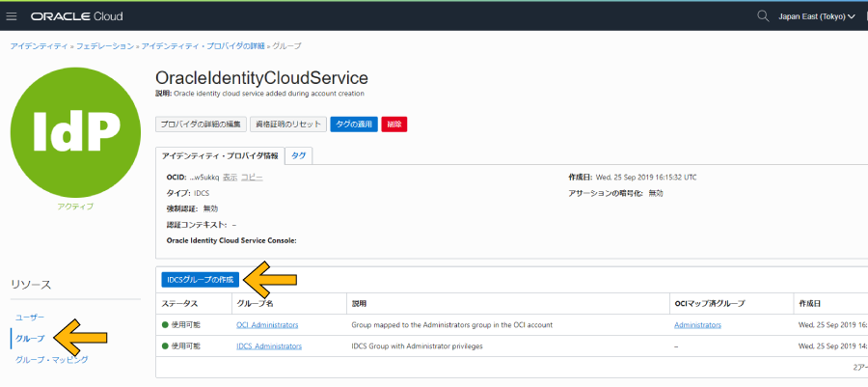Select グループ in resources sidebar
This screenshot has height=387, width=868.
coord(30,339)
